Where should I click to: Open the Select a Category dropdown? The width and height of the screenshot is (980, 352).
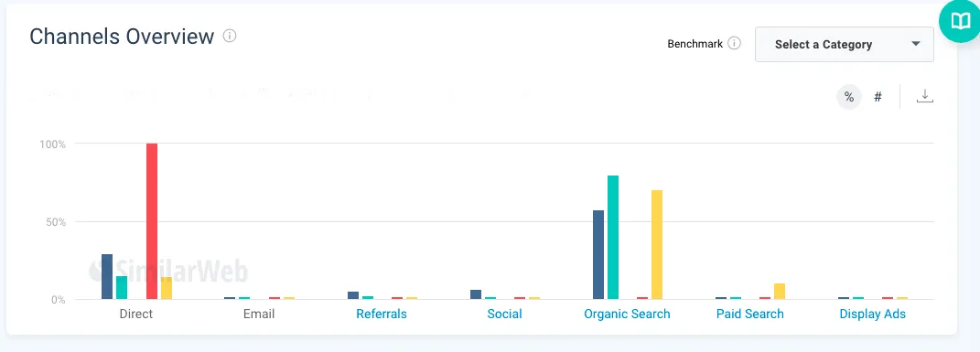(845, 44)
